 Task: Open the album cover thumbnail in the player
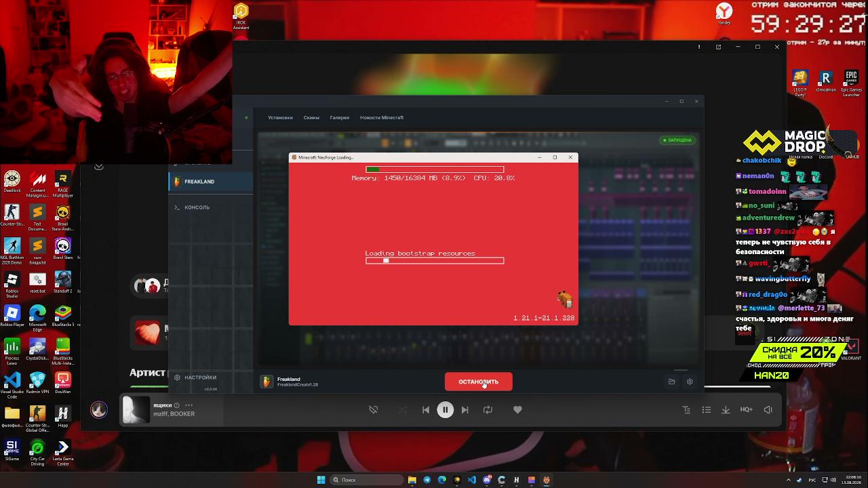(x=136, y=410)
